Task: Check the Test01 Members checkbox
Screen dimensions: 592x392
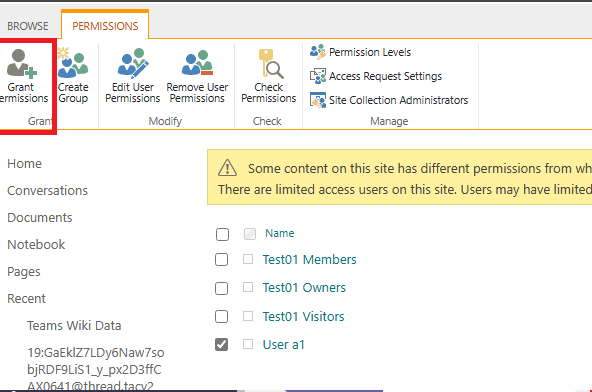Action: (222, 260)
